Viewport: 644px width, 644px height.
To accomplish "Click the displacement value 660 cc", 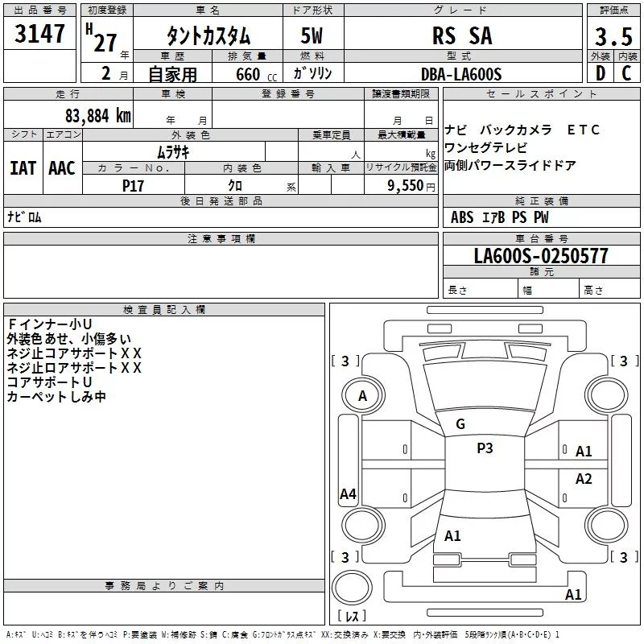I will point(256,75).
